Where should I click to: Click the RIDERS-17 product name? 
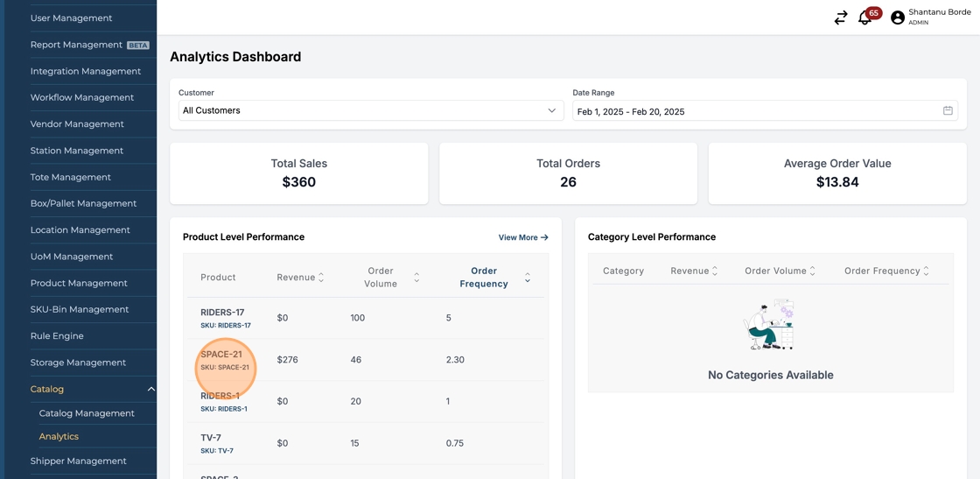pyautogui.click(x=222, y=313)
